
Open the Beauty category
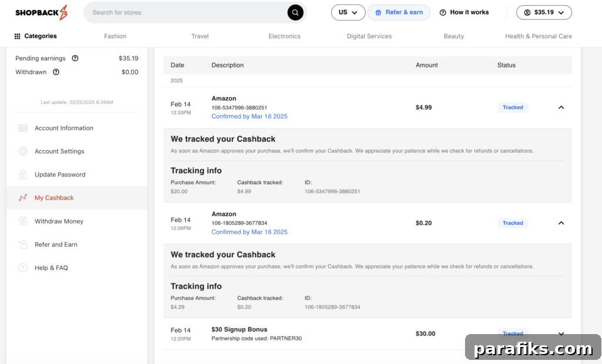pos(454,36)
